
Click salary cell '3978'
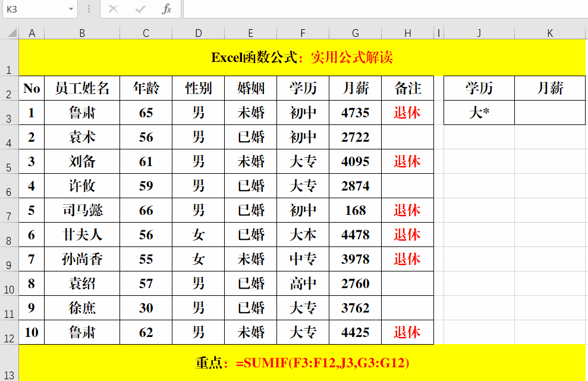355,259
